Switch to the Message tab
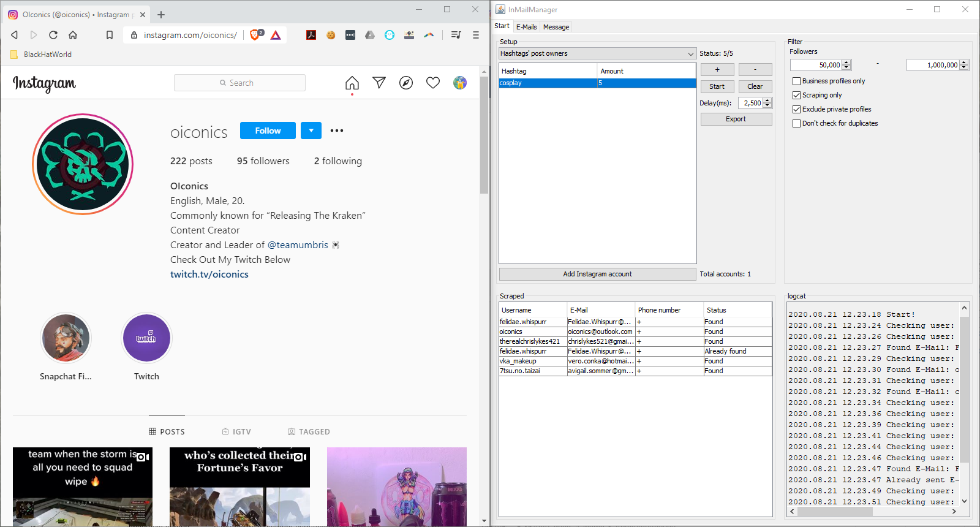Image resolution: width=980 pixels, height=527 pixels. tap(556, 27)
